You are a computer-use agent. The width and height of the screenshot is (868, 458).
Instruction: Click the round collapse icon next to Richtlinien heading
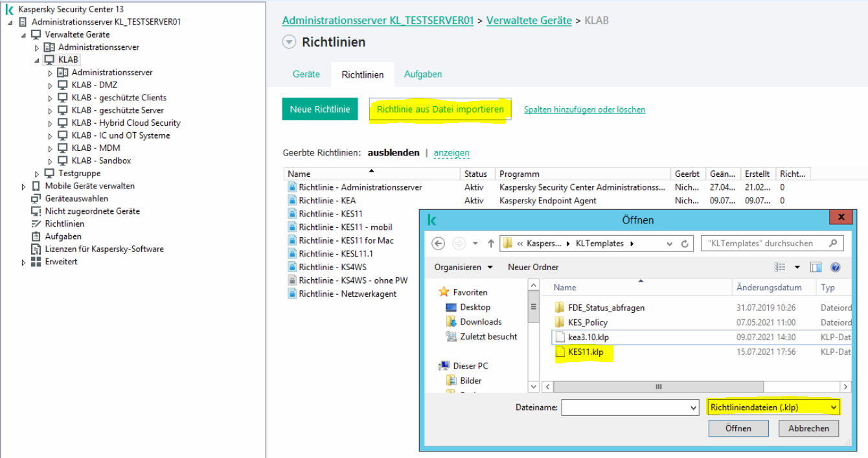289,42
